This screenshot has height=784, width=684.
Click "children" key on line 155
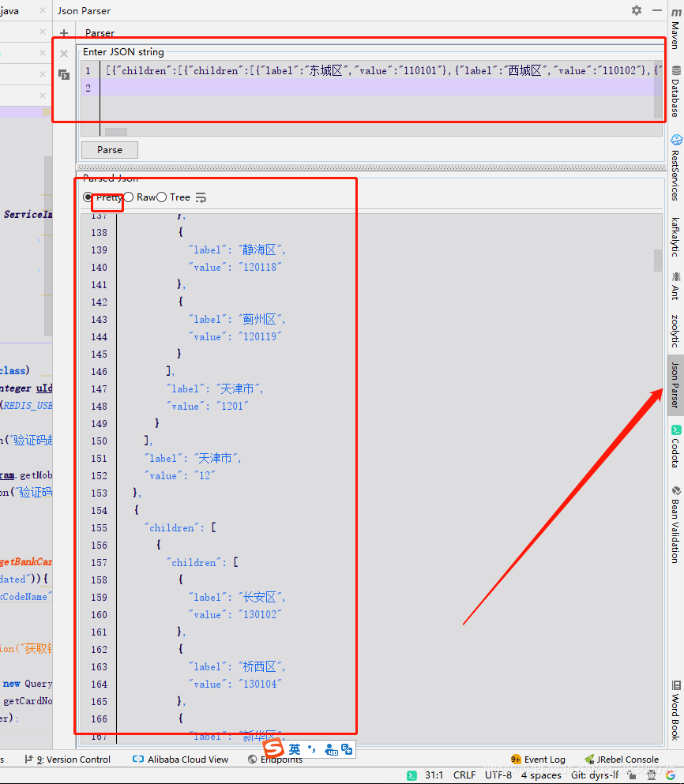pyautogui.click(x=171, y=527)
